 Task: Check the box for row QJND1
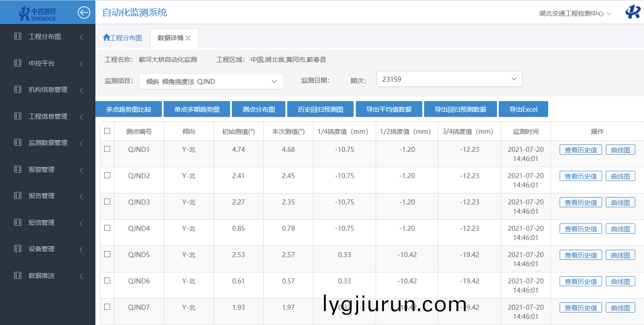107,149
